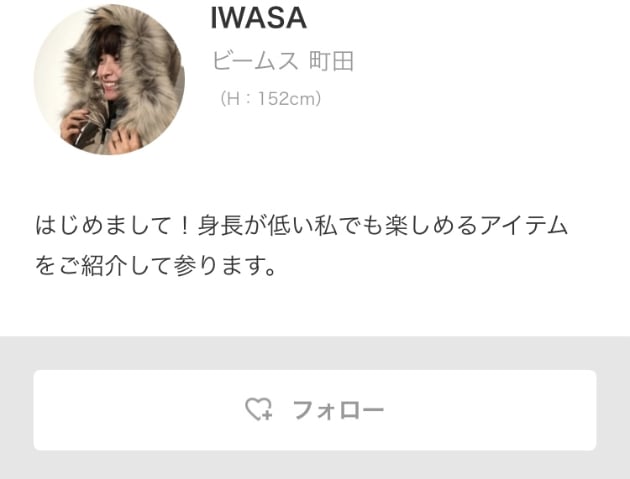Click the フォロー label text inside button

[338, 410]
